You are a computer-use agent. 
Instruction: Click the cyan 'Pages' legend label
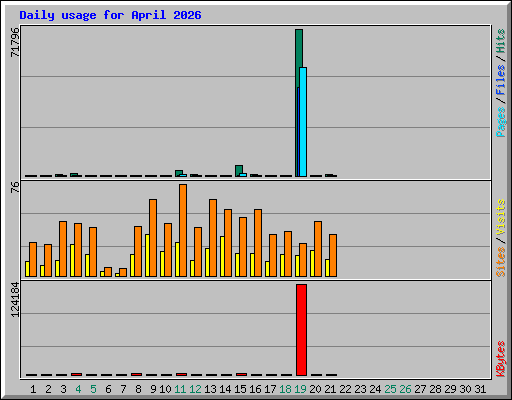501,122
